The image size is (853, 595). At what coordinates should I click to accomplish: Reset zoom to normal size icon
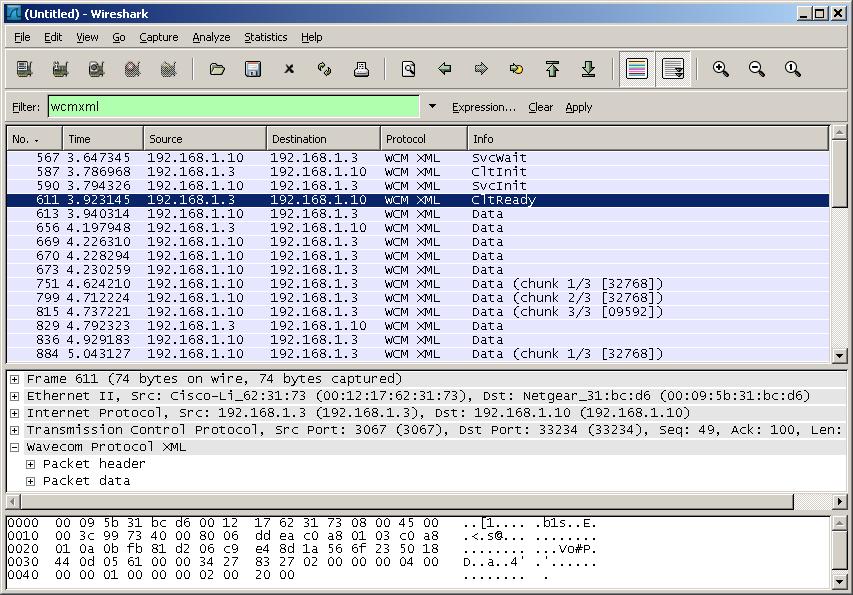(793, 69)
